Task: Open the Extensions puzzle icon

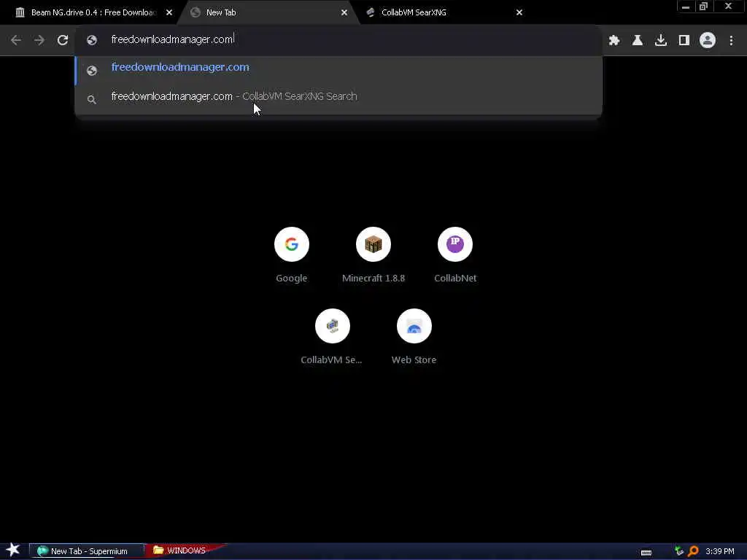Action: (614, 41)
